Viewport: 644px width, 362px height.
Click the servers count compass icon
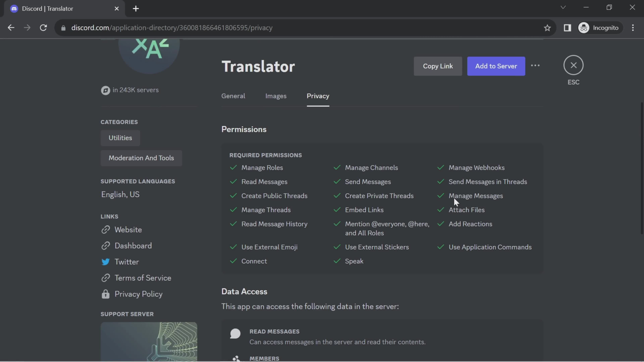pyautogui.click(x=105, y=90)
